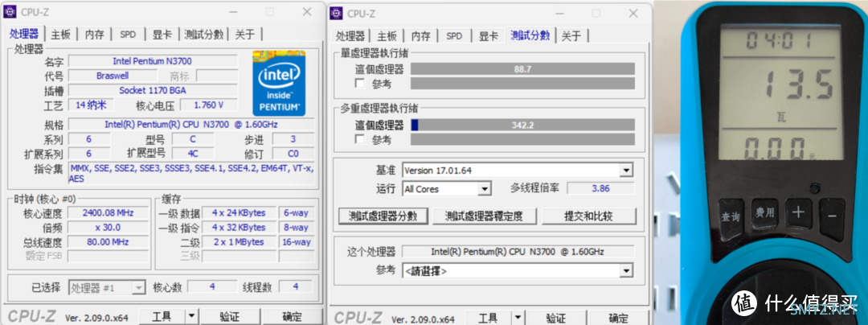Click the single-thread reference score bar
Screen dimensions: 868x325
(x=522, y=84)
